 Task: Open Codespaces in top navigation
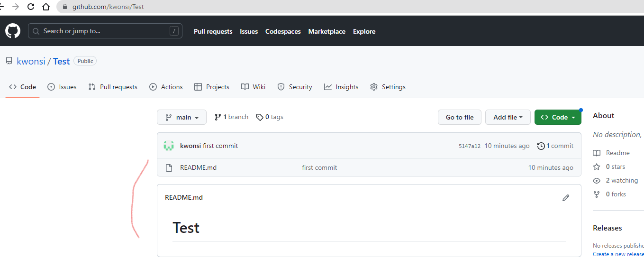[x=283, y=31]
